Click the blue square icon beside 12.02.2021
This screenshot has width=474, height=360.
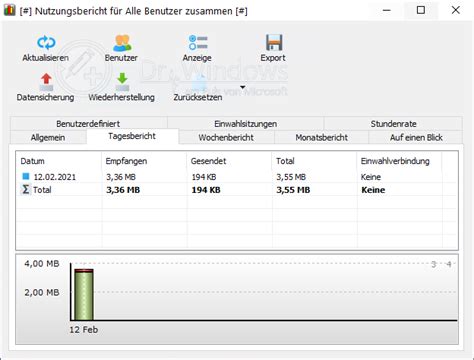click(26, 176)
